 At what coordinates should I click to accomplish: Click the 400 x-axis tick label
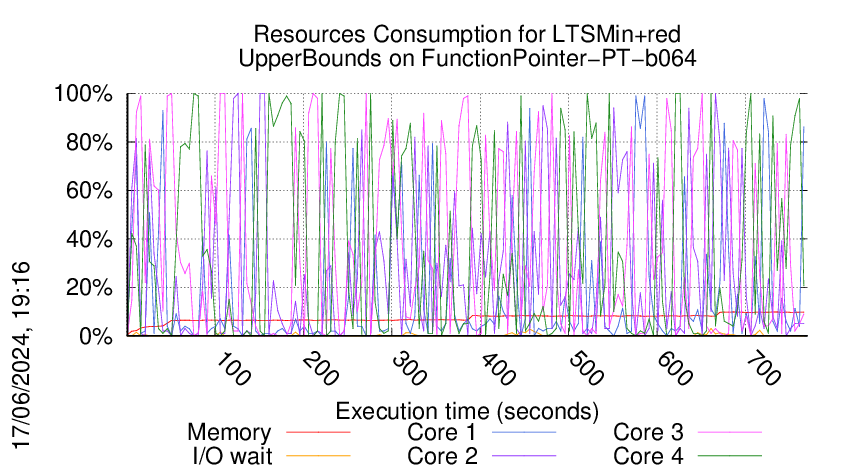[498, 369]
